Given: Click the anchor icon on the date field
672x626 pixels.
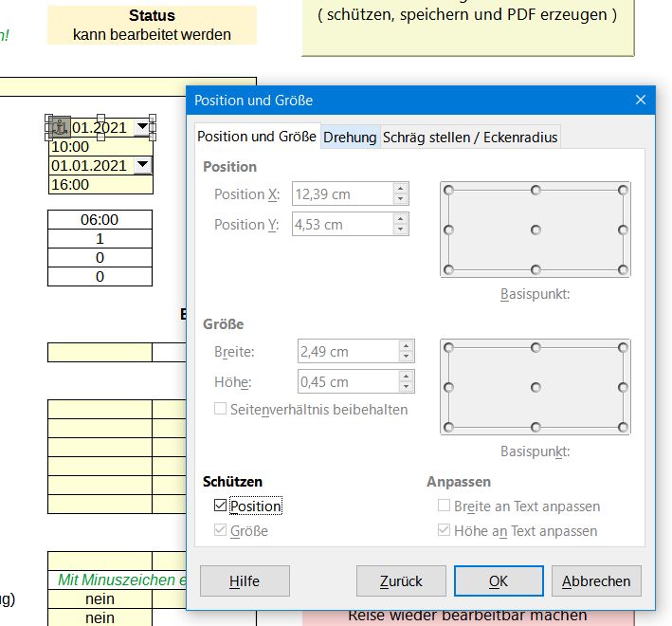Looking at the screenshot, I should point(60,127).
